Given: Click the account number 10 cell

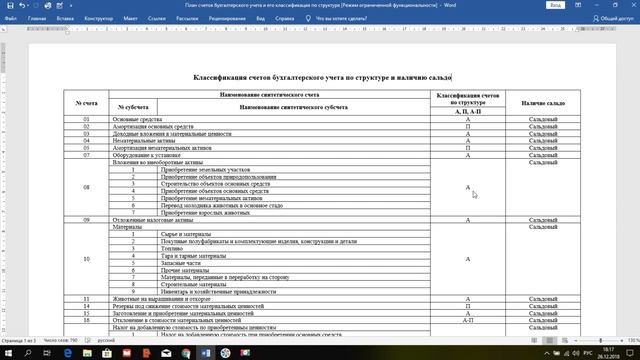Looking at the screenshot, I should [x=86, y=259].
